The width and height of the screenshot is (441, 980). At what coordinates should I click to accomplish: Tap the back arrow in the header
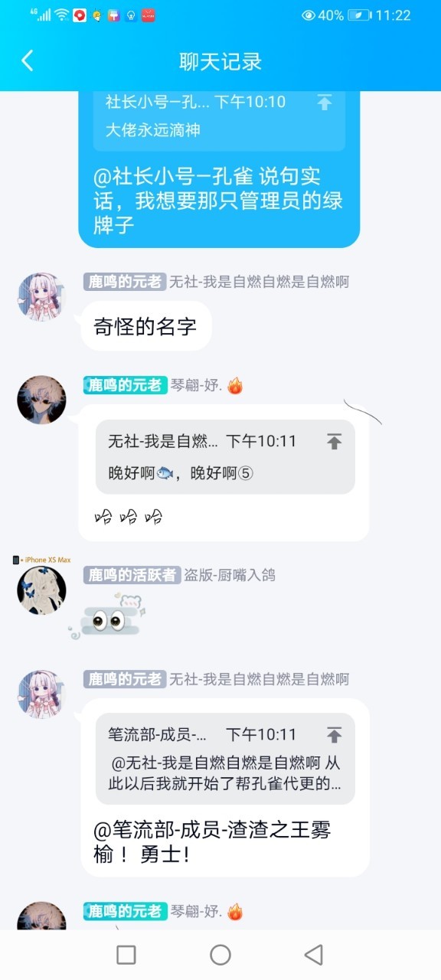(x=28, y=61)
